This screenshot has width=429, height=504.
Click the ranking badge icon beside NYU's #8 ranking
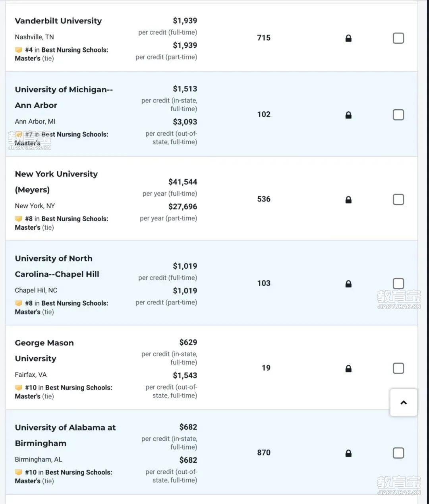pos(19,219)
